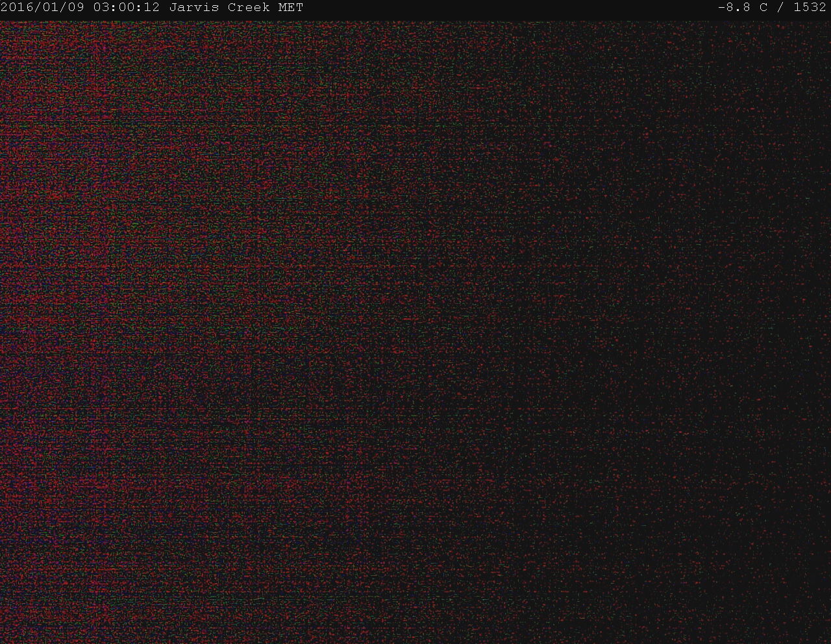Click the -8.8 temperature reading
Viewport: 831px width, 644px height.
pyautogui.click(x=738, y=8)
